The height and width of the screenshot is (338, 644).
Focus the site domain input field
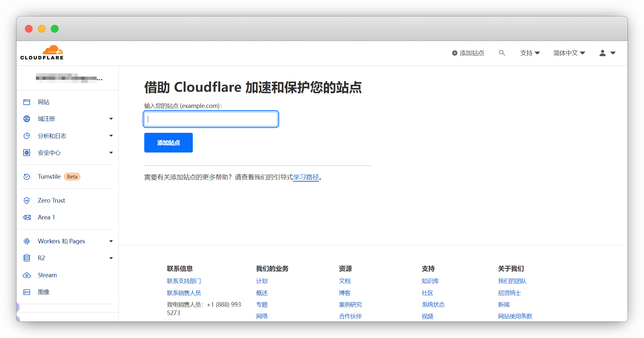[211, 119]
